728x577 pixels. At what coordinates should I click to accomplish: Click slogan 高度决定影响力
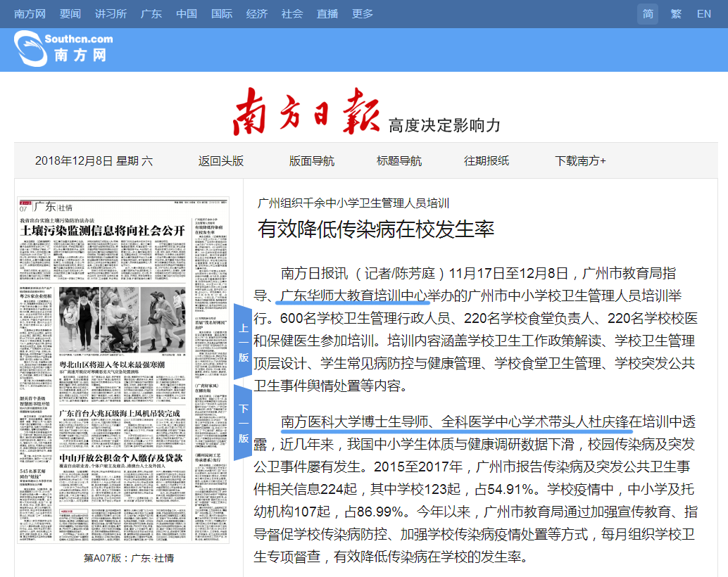444,125
